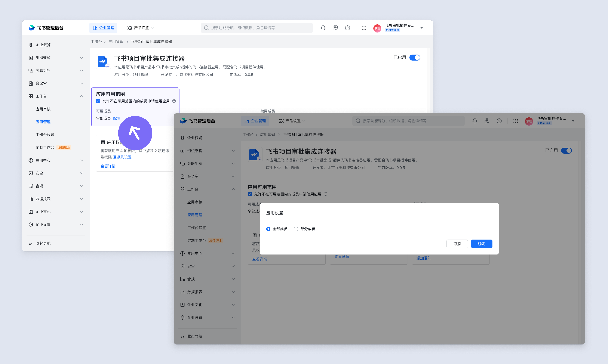Click 企业概览 layers icon in back window sidebar
Viewport: 608px width, 364px height.
point(31,45)
